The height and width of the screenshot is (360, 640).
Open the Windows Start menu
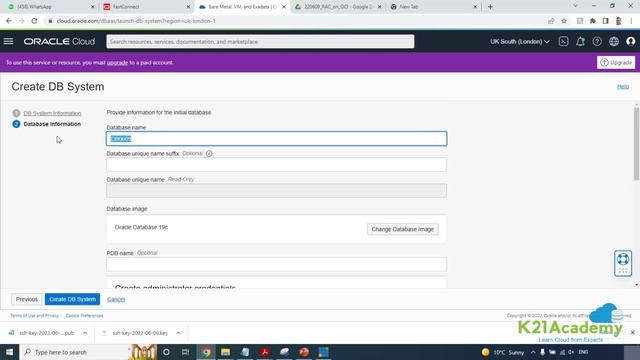[9, 352]
